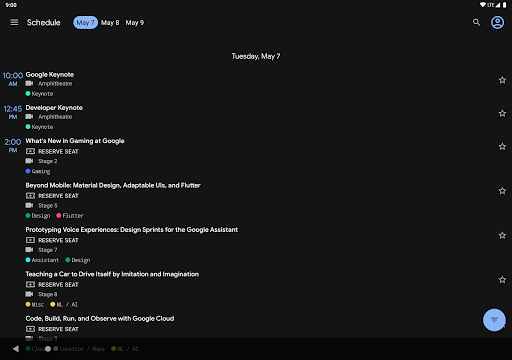This screenshot has width=512, height=360.
Task: Star the Developer Keynote session
Action: [502, 113]
